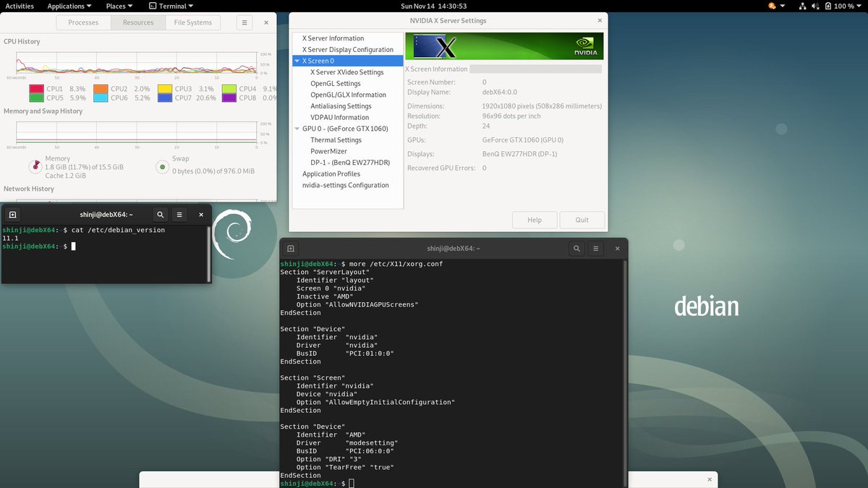Click search icon in xorg.conf terminal

pos(576,248)
